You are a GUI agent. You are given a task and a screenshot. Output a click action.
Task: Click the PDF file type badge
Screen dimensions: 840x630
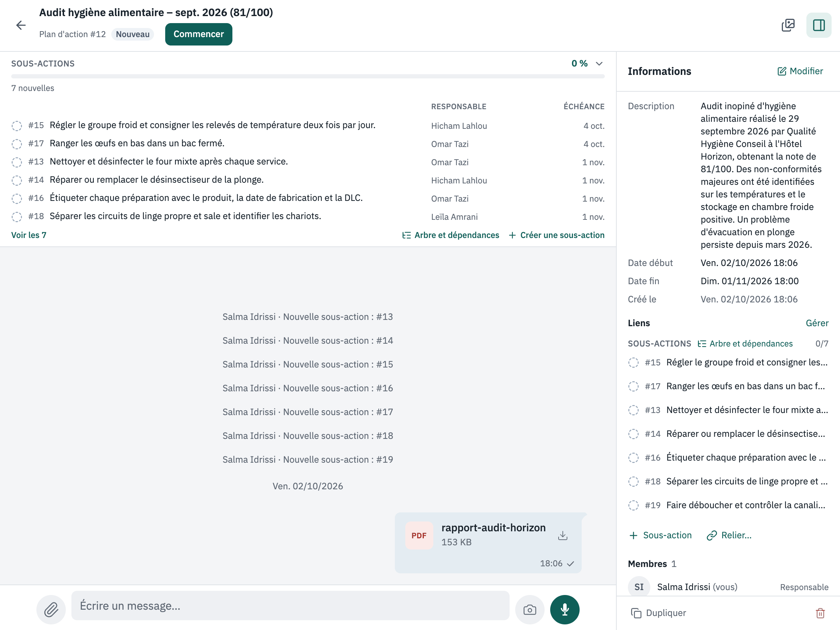(419, 535)
